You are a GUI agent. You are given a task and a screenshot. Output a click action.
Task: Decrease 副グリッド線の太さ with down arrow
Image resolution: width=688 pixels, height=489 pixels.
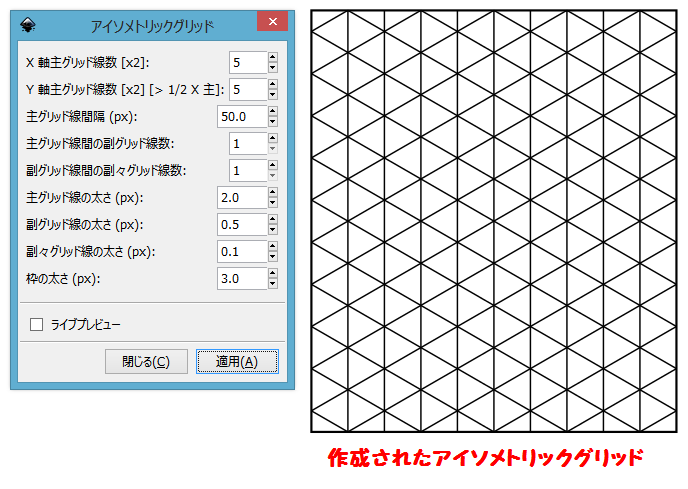point(272,230)
